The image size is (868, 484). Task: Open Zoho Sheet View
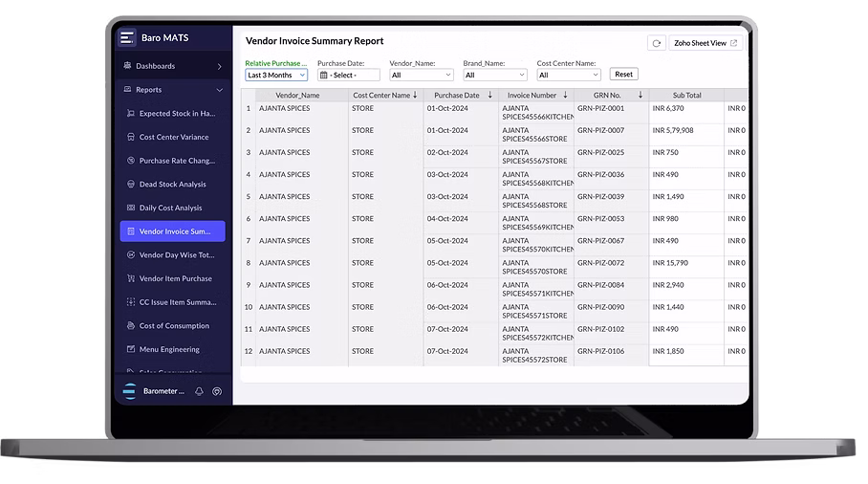pos(705,43)
